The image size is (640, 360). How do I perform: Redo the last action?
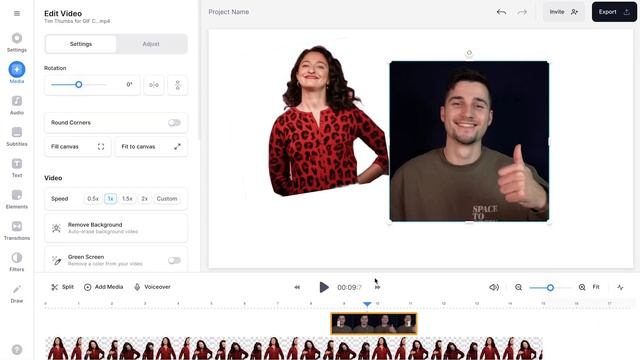point(522,12)
